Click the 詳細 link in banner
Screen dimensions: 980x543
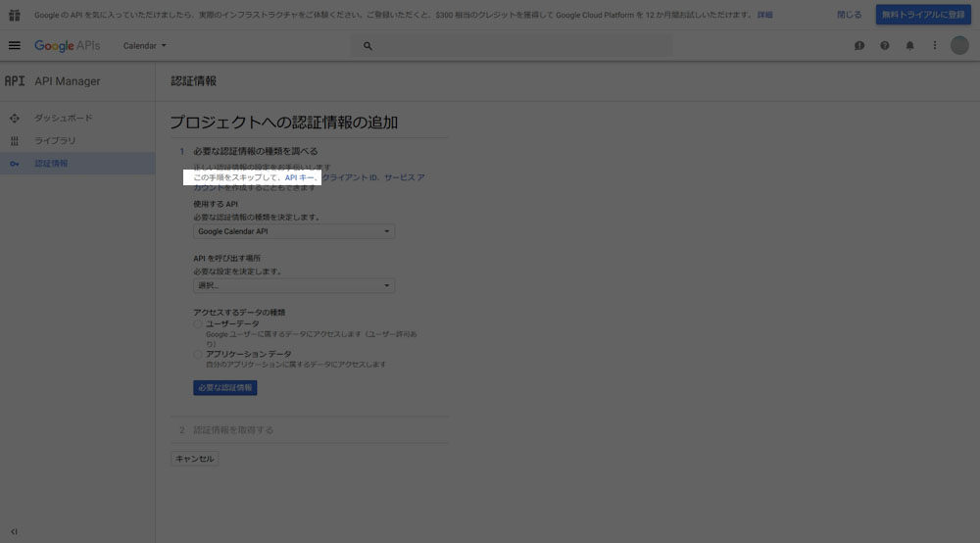(765, 15)
